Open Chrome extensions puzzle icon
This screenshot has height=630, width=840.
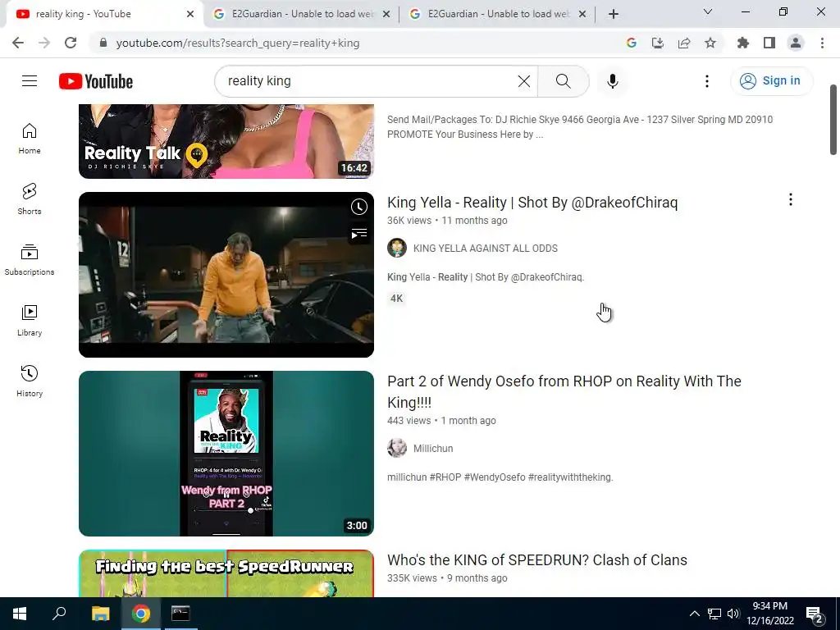tap(743, 43)
